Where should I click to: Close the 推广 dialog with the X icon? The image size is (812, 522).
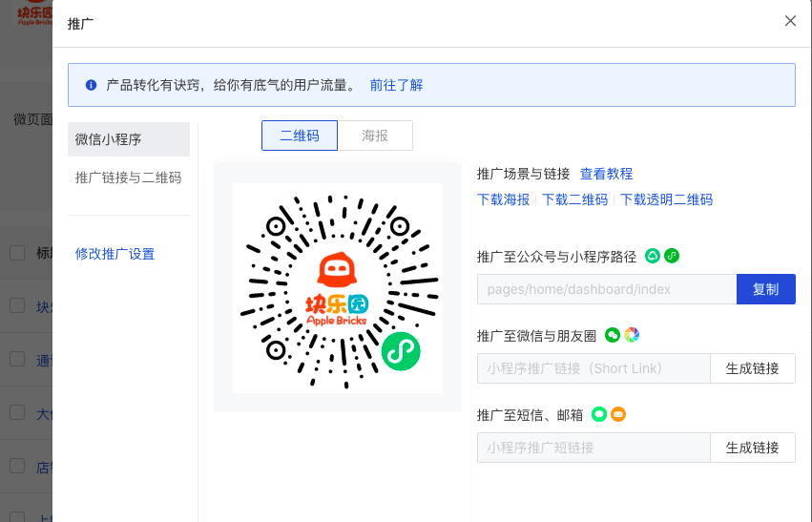(790, 21)
